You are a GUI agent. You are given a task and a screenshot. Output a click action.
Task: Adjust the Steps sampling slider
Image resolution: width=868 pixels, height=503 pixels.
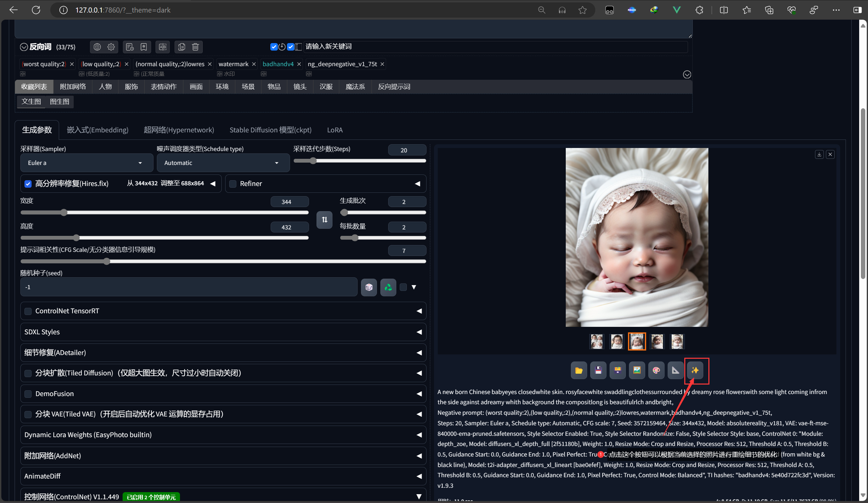pos(360,161)
